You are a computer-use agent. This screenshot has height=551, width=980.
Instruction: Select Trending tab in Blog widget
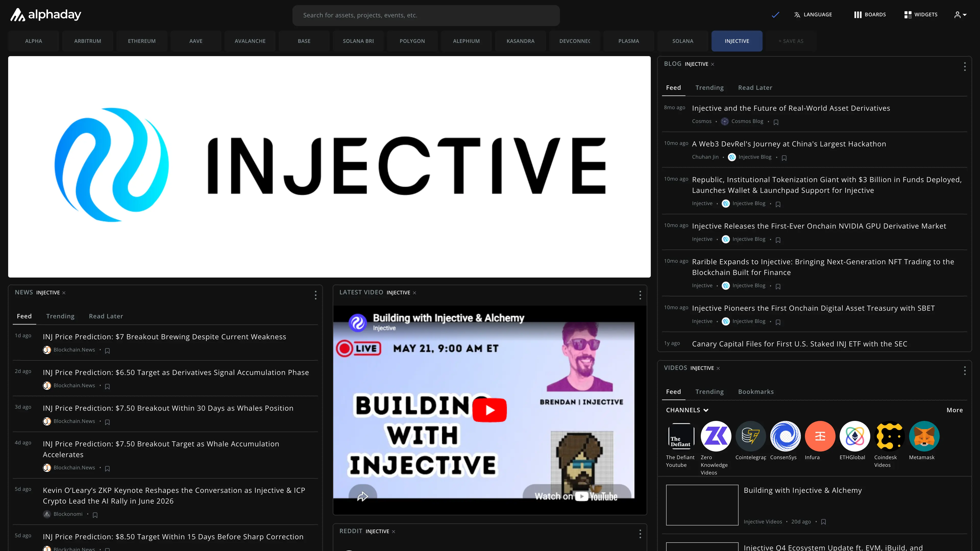709,88
